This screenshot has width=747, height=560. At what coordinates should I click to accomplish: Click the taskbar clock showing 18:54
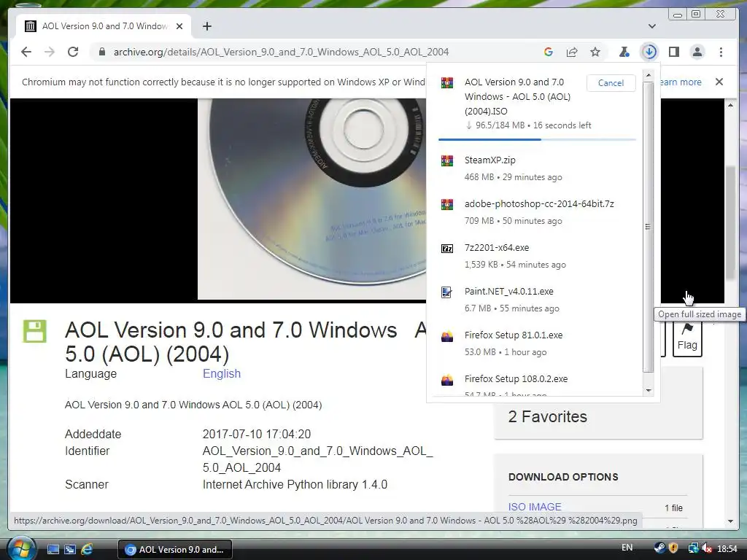pyautogui.click(x=727, y=548)
